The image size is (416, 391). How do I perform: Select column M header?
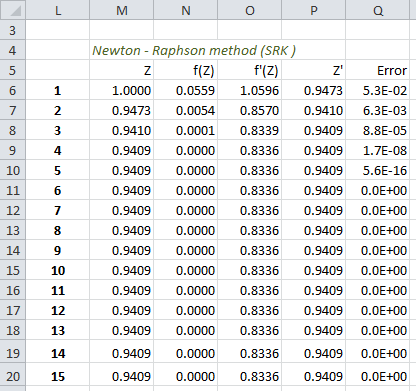coord(122,10)
